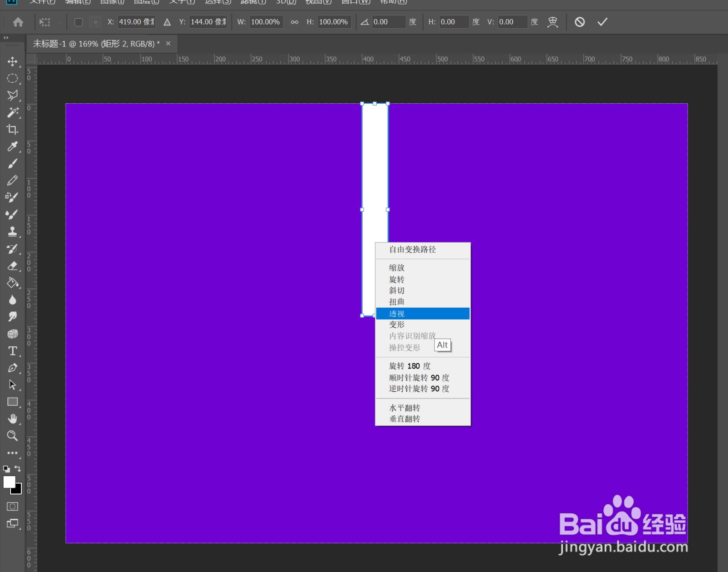Select the Eyedropper tool
The height and width of the screenshot is (572, 728).
12,146
